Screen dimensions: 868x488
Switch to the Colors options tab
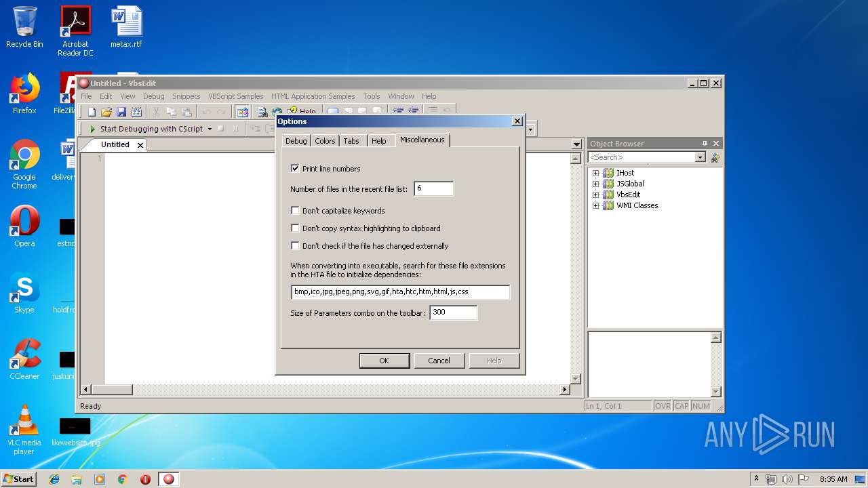click(325, 141)
